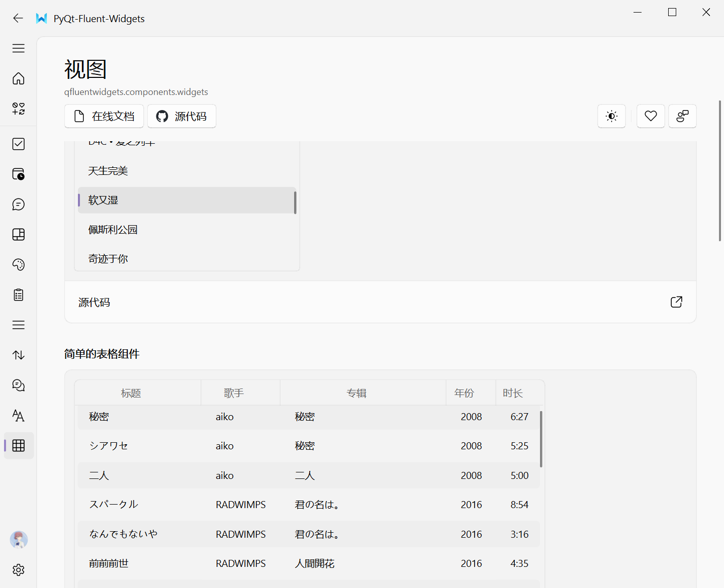Screen dimensions: 724x588
Task: Open the material palette sidebar page
Action: click(19, 265)
